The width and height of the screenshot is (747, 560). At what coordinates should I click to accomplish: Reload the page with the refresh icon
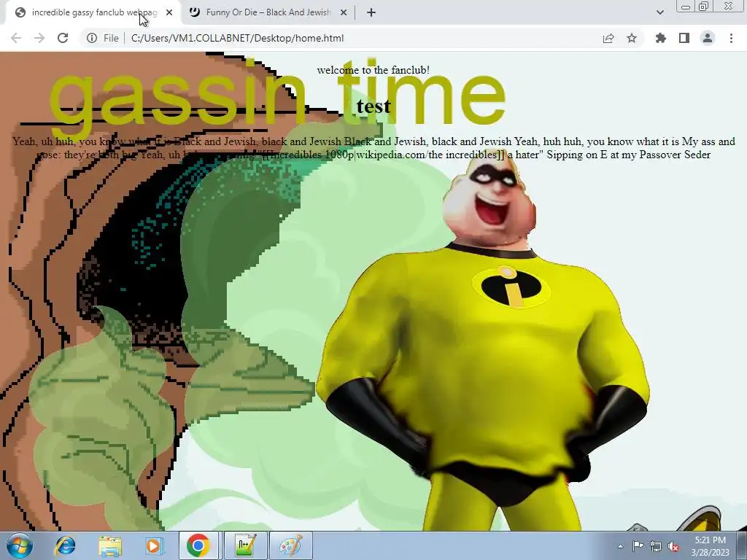tap(63, 38)
